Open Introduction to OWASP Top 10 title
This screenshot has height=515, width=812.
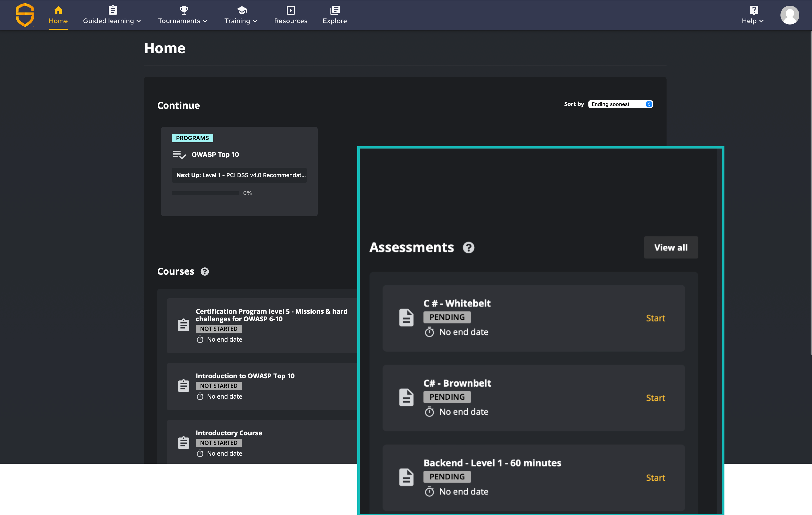click(x=245, y=376)
